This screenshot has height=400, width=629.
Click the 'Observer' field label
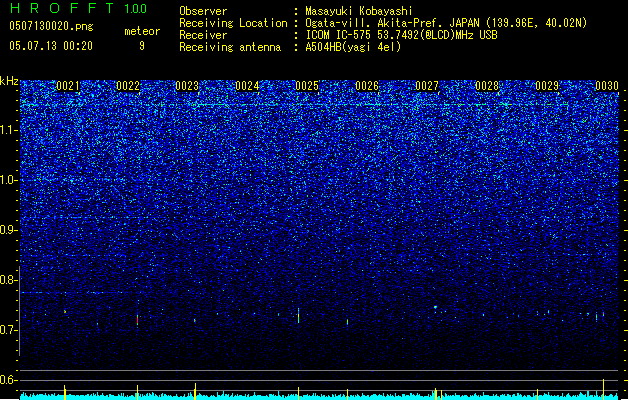(203, 11)
